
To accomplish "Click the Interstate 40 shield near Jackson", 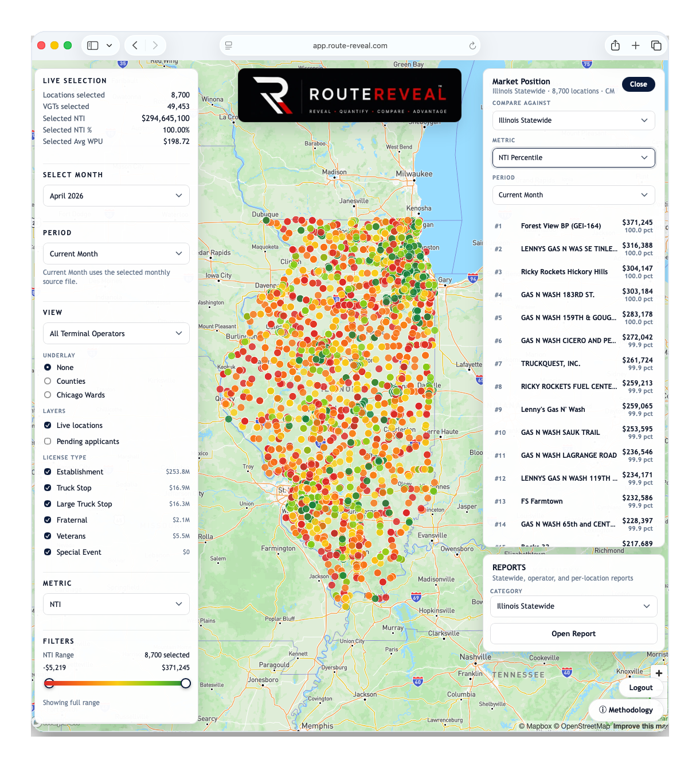I will (418, 682).
